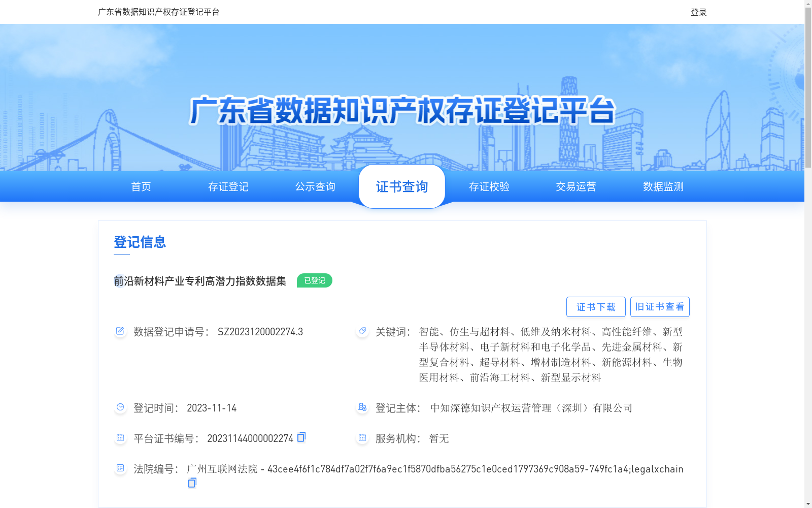The width and height of the screenshot is (812, 508).
Task: Click registrant 中知深德知识产权运营管理（深圳）有限公司
Action: 531,408
